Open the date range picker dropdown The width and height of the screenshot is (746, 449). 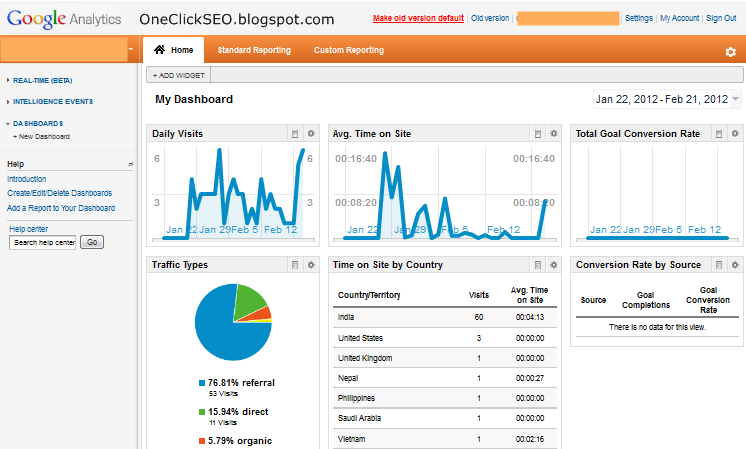click(667, 99)
